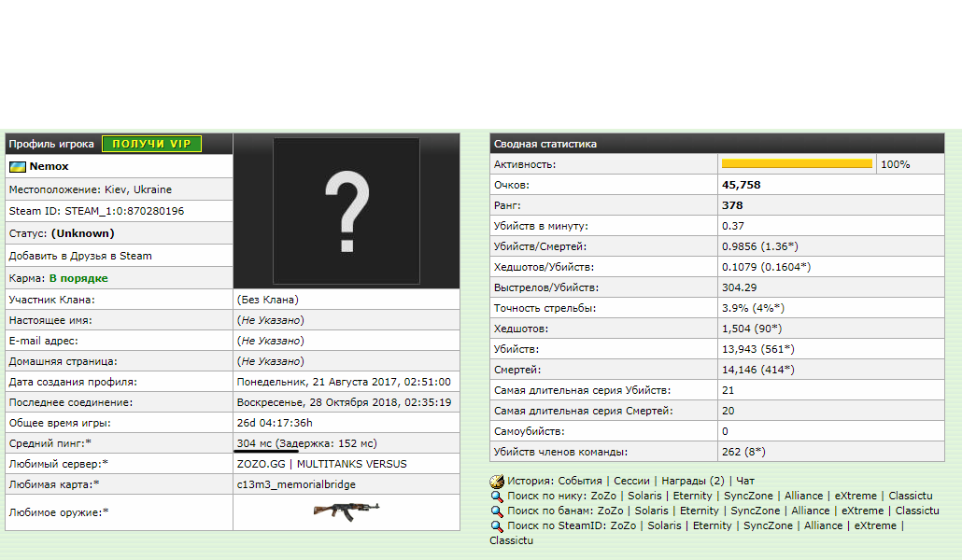962x560 pixels.
Task: Click the Ukraine flag icon beside Nemox
Action: click(x=17, y=166)
